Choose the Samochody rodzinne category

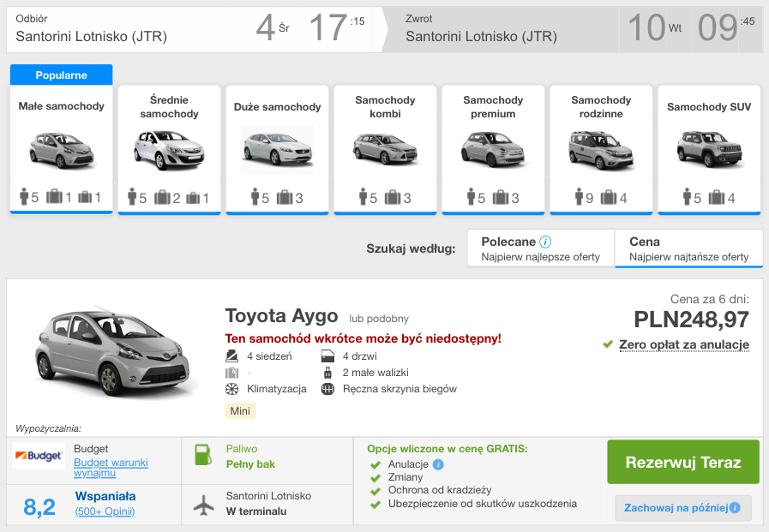pos(600,149)
